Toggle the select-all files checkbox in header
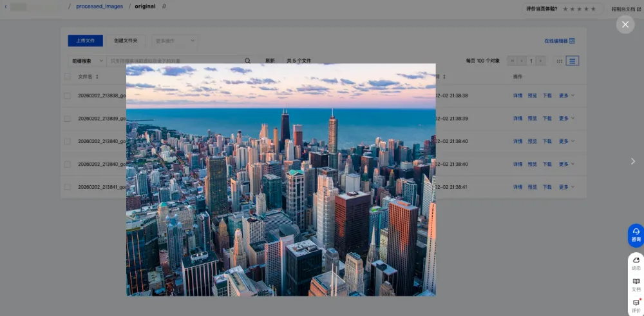Viewport: 644px width, 316px height. click(68, 77)
